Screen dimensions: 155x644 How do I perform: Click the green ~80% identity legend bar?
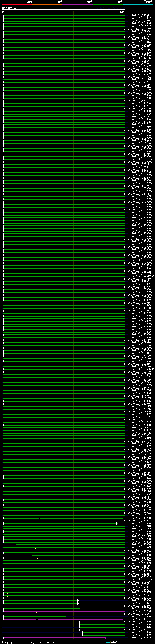point(108,4)
